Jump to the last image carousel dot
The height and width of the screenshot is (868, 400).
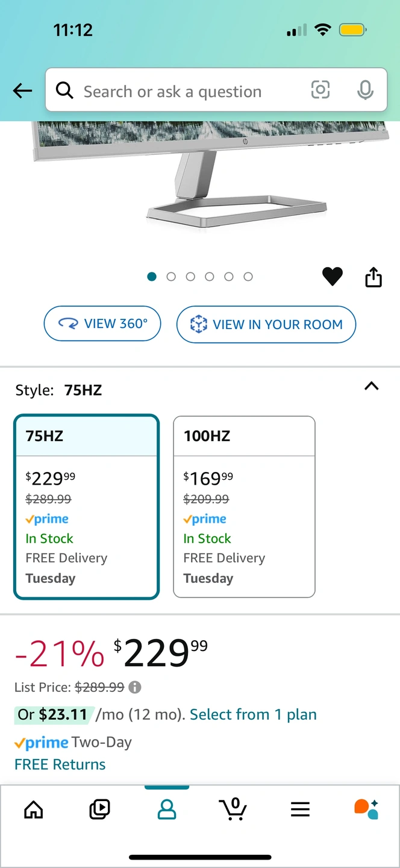248,277
